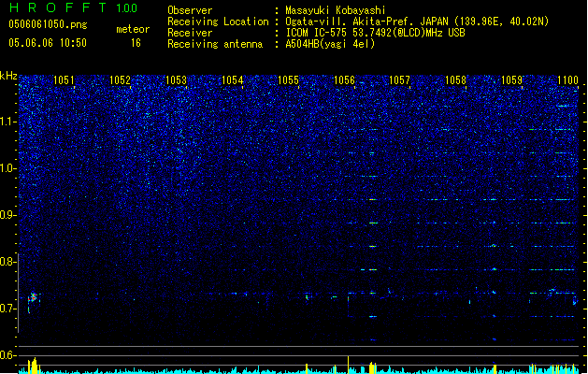Click the 1100 time marker
Image resolution: width=588 pixels, height=374 pixels.
coord(567,79)
